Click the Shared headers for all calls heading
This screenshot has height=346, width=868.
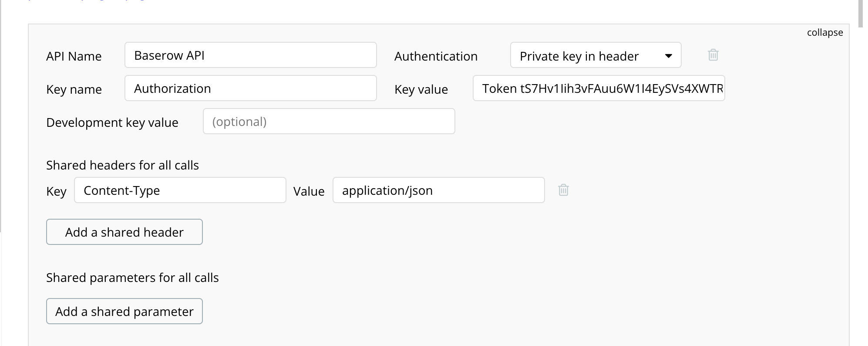point(122,165)
